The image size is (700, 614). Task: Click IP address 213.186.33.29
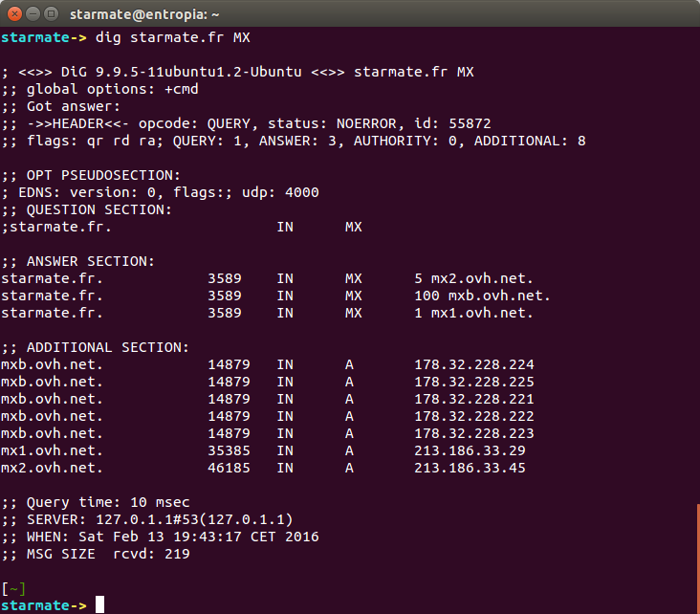click(470, 450)
